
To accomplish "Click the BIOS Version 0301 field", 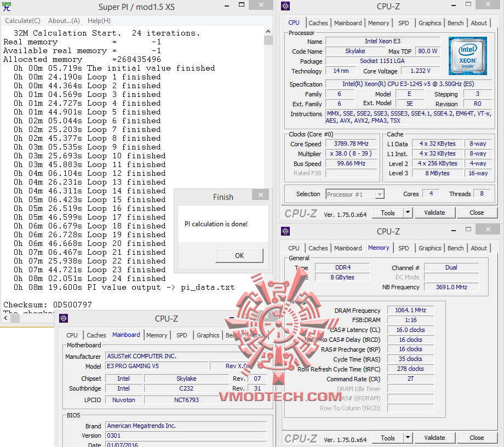I will point(186,435).
